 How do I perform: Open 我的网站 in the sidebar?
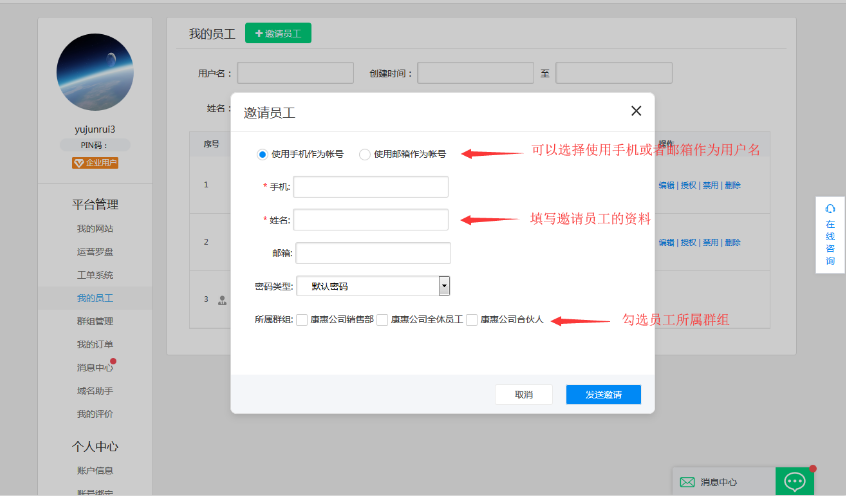point(95,229)
